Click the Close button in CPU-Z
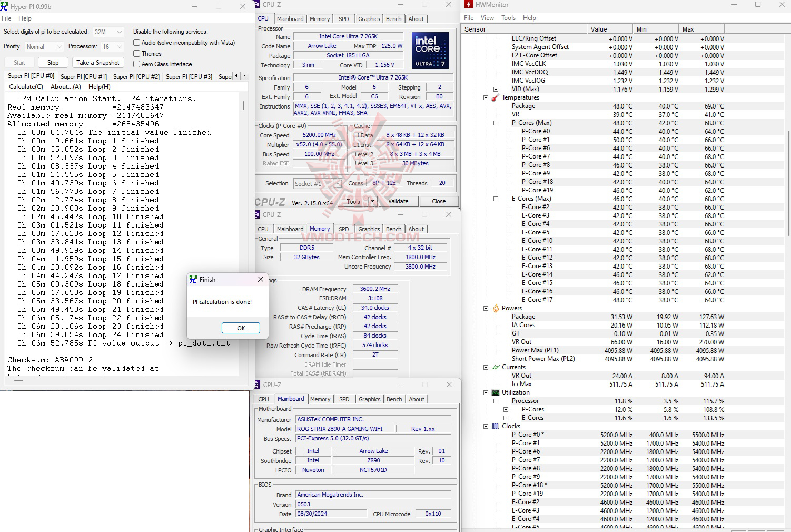Image resolution: width=791 pixels, height=532 pixels. 439,201
